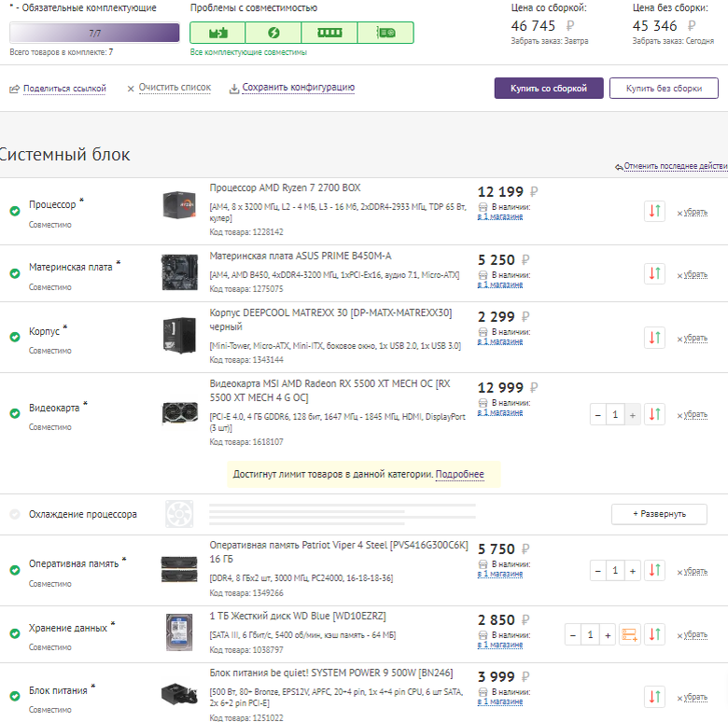Open Корпус DEEPCOOL MATREXX 30 title
Image resolution: width=728 pixels, height=722 pixels.
(330, 320)
